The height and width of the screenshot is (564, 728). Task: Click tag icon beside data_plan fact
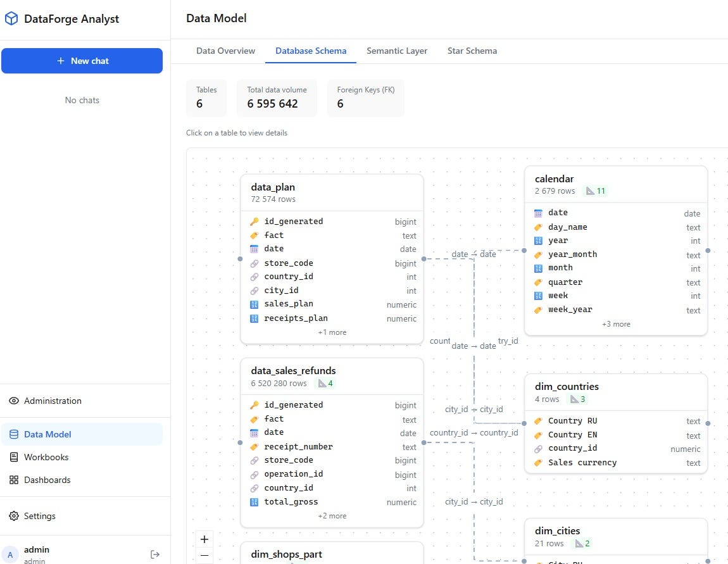coord(254,235)
